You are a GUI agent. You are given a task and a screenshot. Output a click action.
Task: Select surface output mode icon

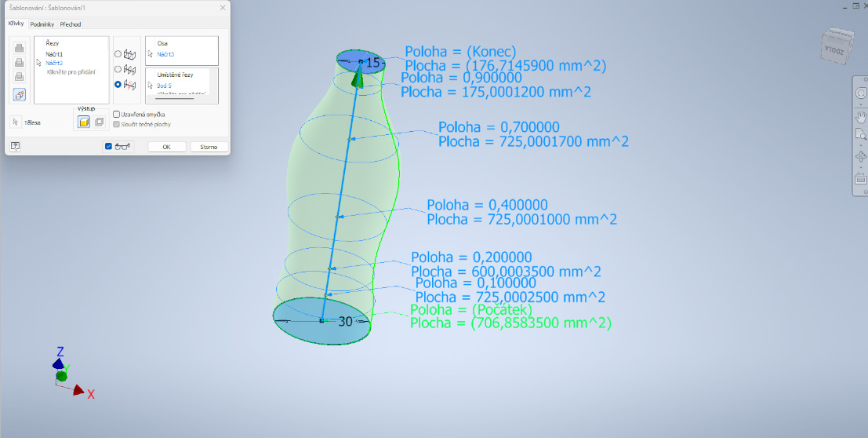[x=100, y=122]
